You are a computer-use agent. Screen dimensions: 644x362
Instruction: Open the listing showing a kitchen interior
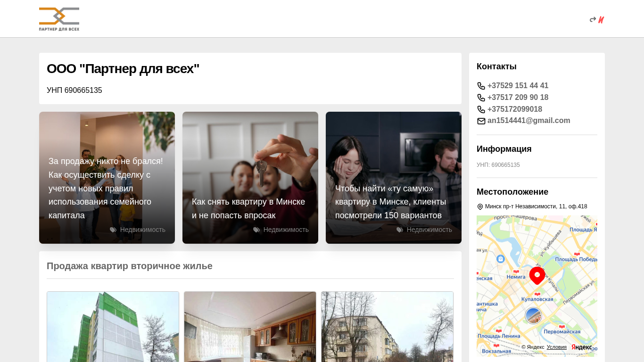[250, 327]
